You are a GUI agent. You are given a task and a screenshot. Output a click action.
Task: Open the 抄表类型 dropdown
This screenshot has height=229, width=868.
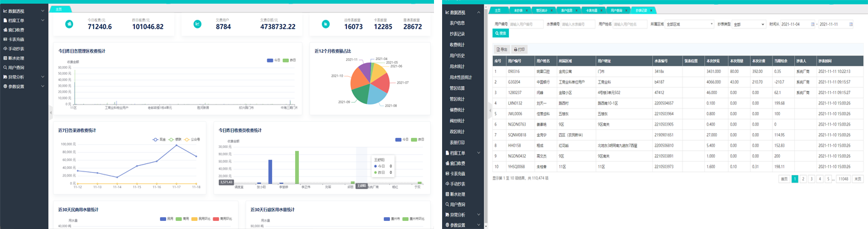tap(749, 24)
